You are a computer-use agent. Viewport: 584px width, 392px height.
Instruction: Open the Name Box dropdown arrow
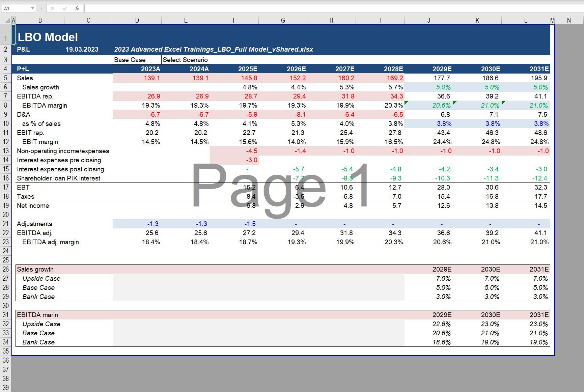32,8
